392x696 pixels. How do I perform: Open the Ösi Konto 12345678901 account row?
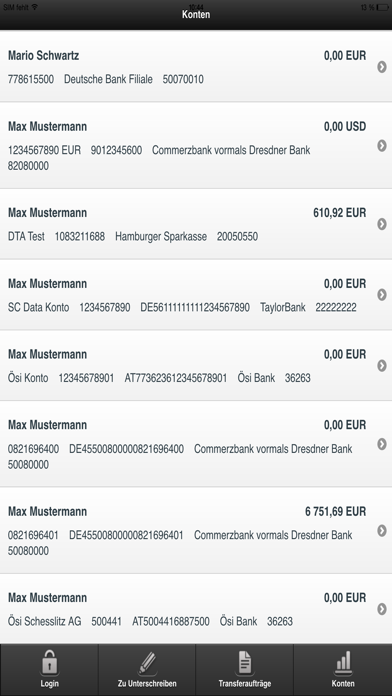pyautogui.click(x=196, y=365)
